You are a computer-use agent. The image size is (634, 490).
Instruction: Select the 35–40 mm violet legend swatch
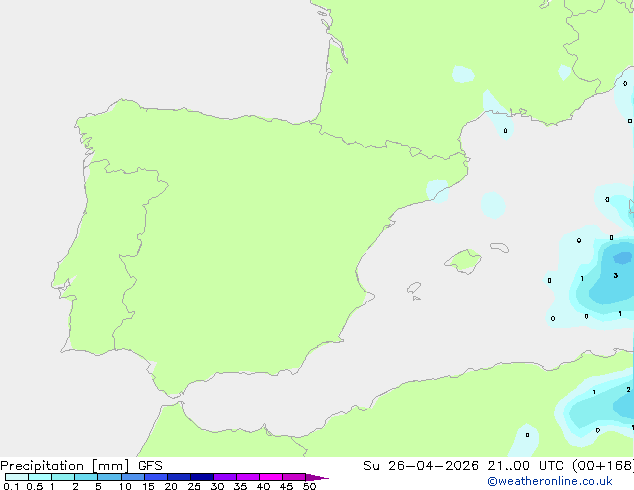[x=247, y=477]
